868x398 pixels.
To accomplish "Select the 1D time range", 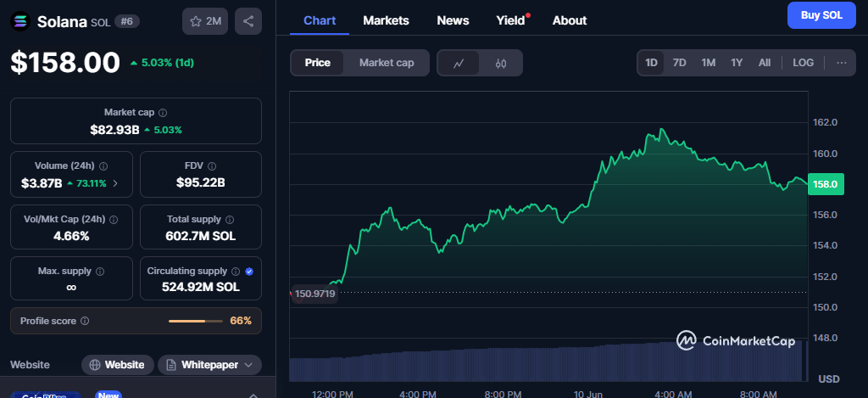I will pyautogui.click(x=652, y=63).
